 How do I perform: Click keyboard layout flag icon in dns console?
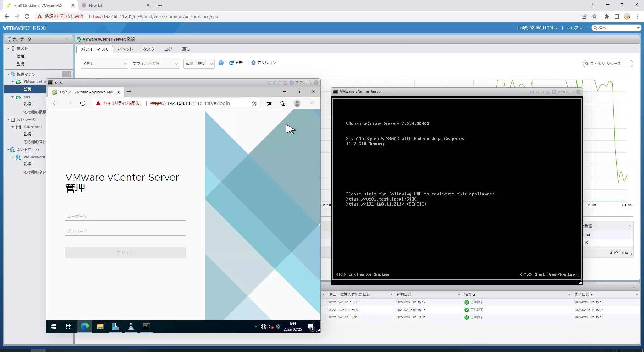(x=285, y=83)
